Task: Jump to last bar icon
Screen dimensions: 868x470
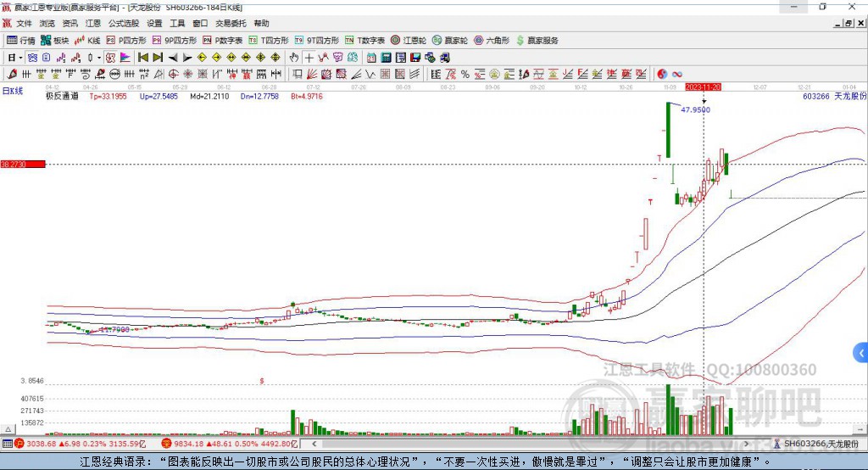Action: click(x=158, y=58)
